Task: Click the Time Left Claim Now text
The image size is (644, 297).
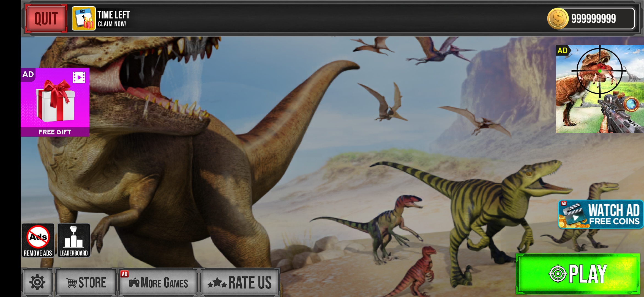Action: 113,19
